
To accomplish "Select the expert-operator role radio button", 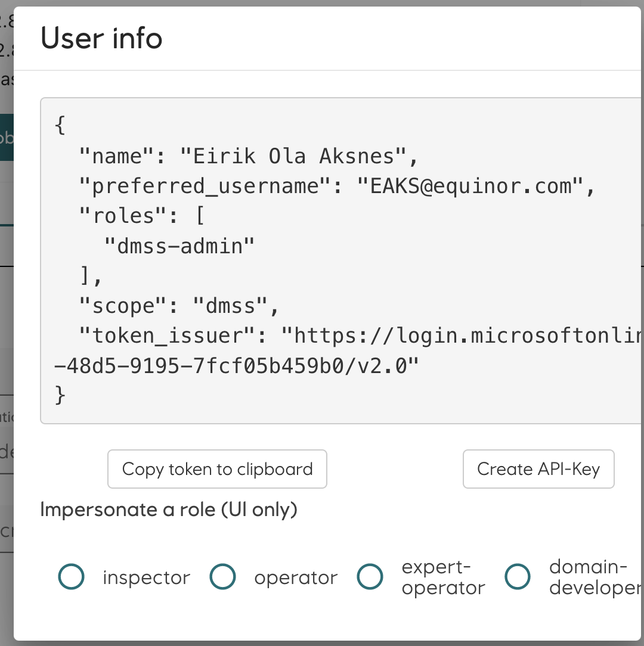I will [x=370, y=577].
